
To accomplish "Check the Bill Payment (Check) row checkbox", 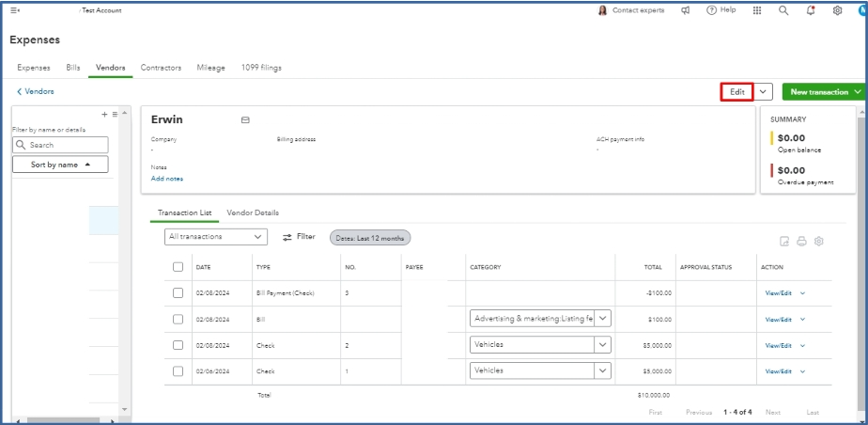I will coord(178,293).
